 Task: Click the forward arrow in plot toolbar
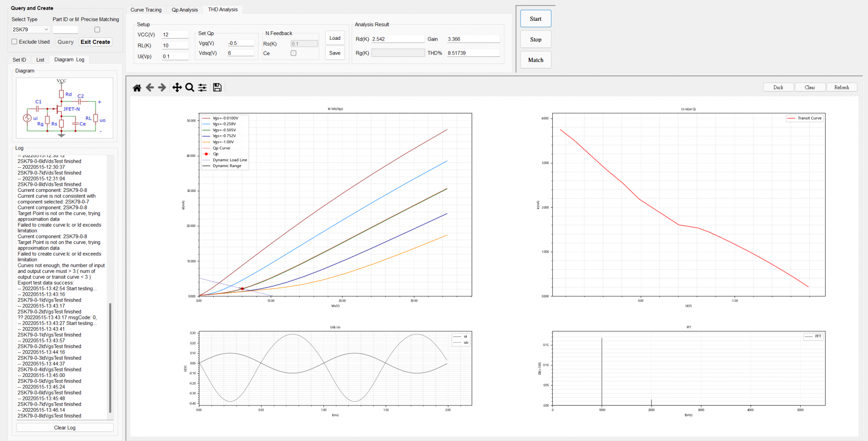click(162, 88)
